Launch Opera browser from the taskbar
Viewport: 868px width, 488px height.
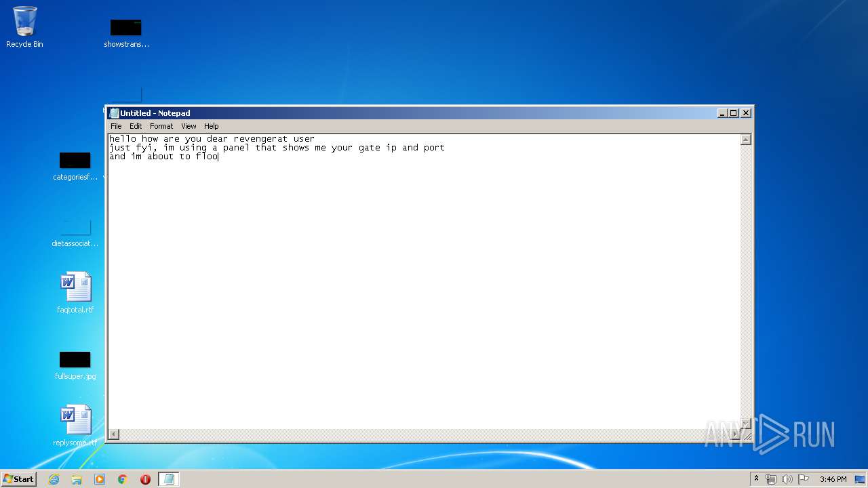click(x=145, y=479)
